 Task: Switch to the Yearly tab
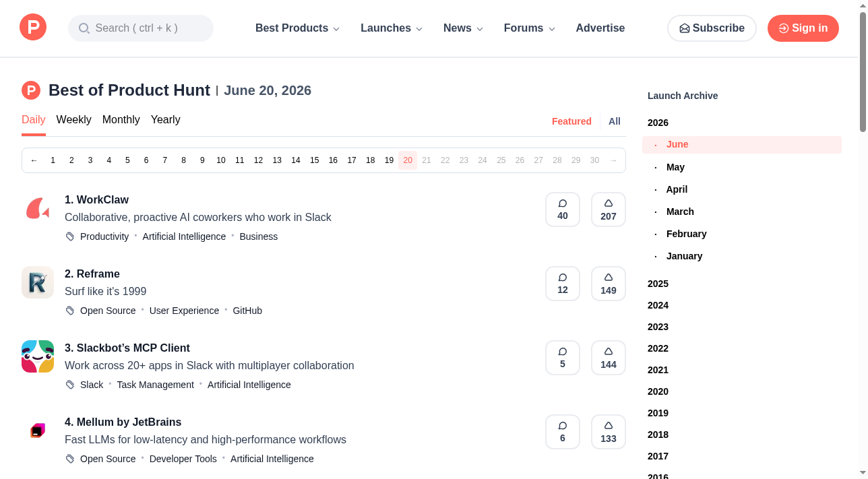pos(166,120)
